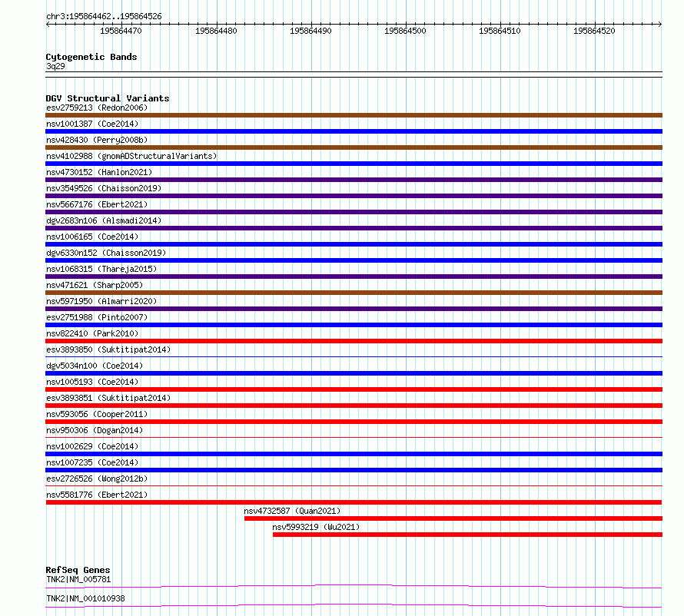The height and width of the screenshot is (616, 684).
Task: Click the red bar under nsv5581776 (Ebert2021)
Action: pyautogui.click(x=354, y=502)
